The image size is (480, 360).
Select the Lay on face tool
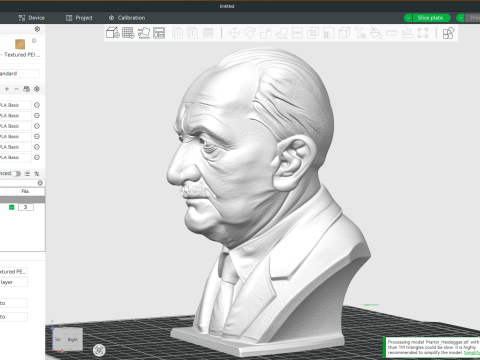click(282, 33)
